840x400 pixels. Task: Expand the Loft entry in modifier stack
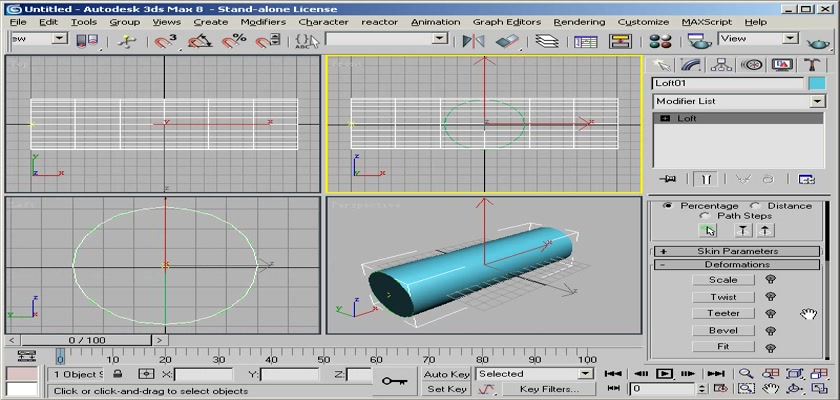tap(665, 118)
